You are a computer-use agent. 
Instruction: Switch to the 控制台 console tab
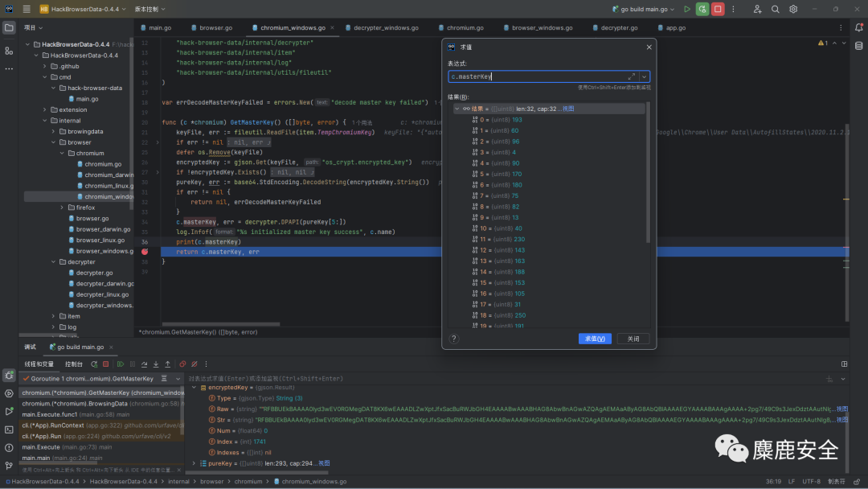[74, 364]
